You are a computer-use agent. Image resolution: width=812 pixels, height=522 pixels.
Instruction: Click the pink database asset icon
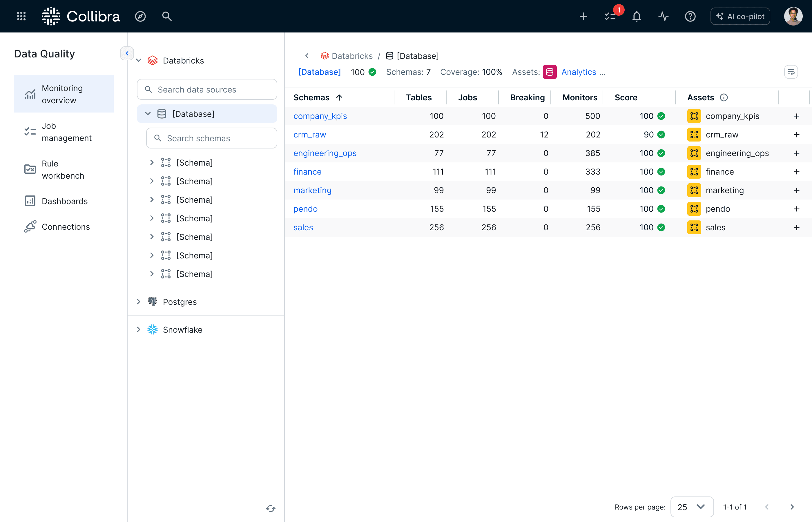click(550, 72)
